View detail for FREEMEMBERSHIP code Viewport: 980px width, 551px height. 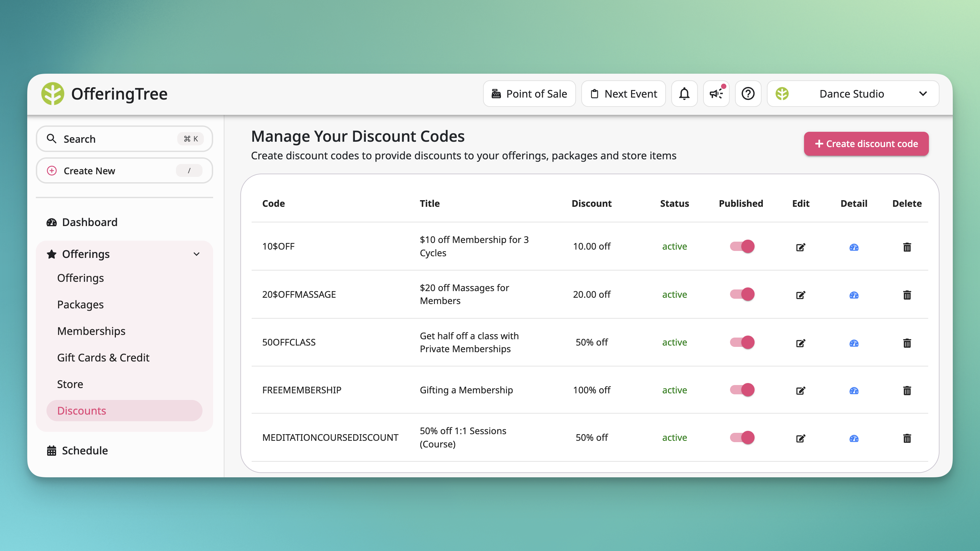coord(854,391)
